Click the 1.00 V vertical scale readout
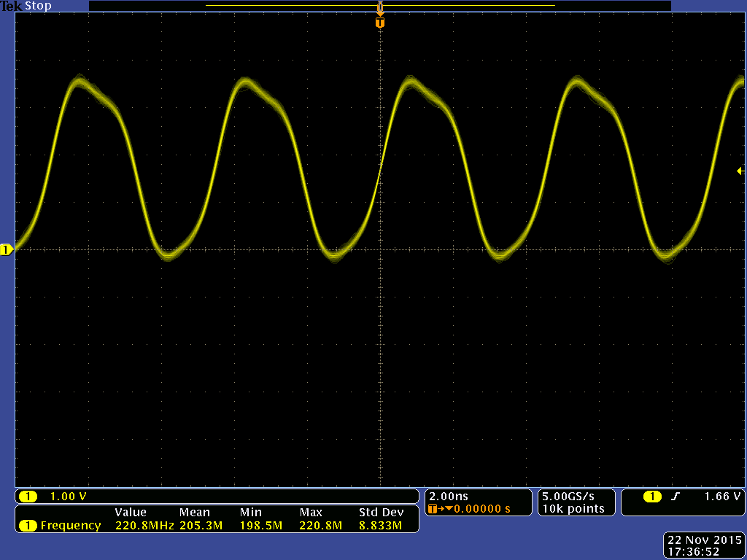Image resolution: width=747 pixels, height=560 pixels. 68,496
